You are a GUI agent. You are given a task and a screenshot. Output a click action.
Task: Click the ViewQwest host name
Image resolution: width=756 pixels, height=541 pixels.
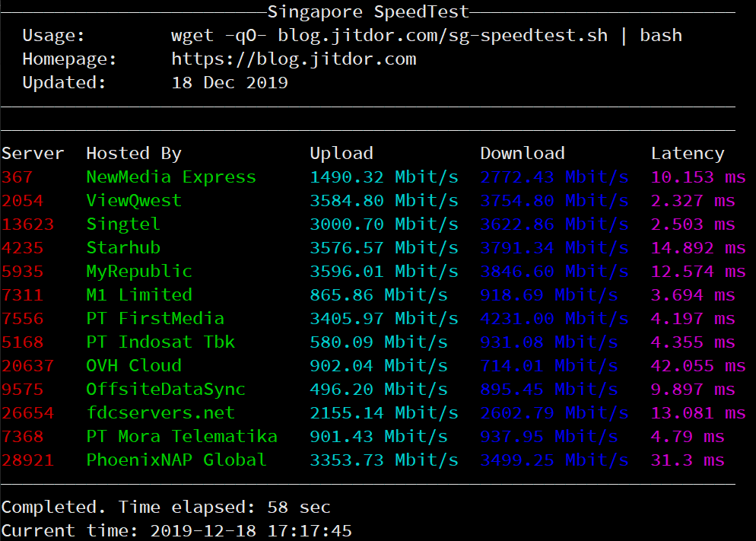coord(134,201)
